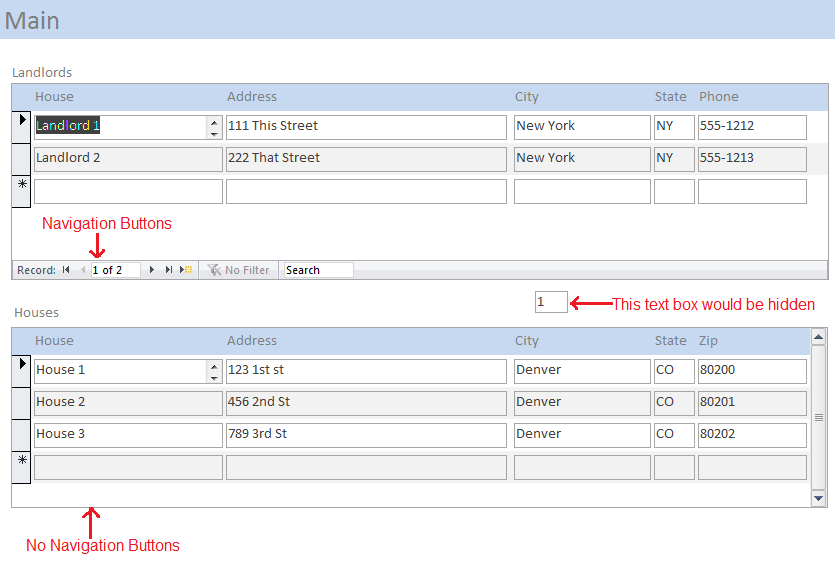Click Denver city field for House 2
This screenshot has width=835, height=575.
pos(582,403)
